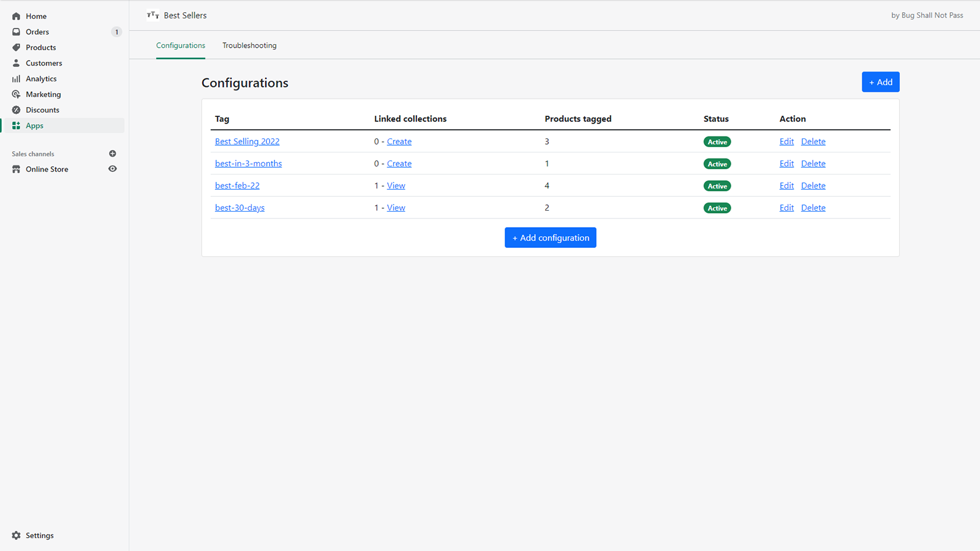Click the Orders count badge

tap(116, 32)
